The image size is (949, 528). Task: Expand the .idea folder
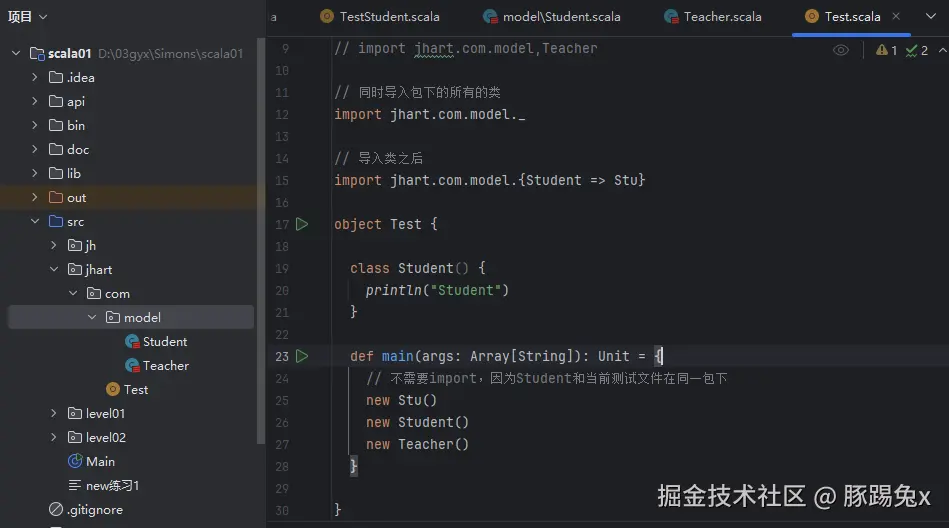pyautogui.click(x=34, y=78)
